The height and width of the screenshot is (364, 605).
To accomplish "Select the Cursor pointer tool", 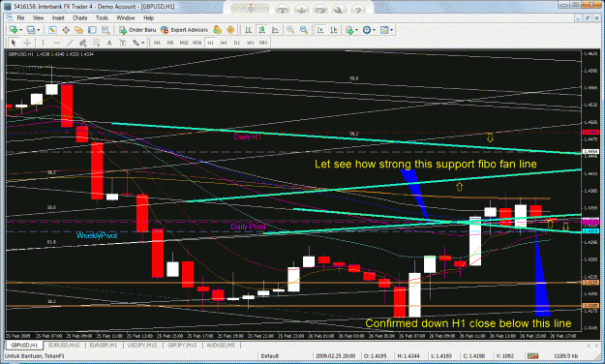I will tap(14, 43).
